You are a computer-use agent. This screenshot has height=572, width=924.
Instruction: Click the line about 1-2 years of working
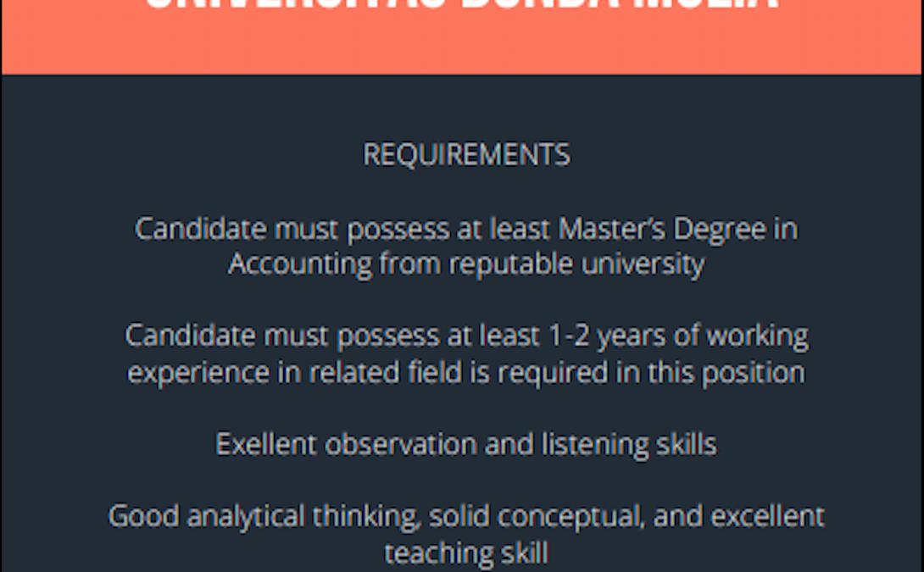click(x=466, y=336)
